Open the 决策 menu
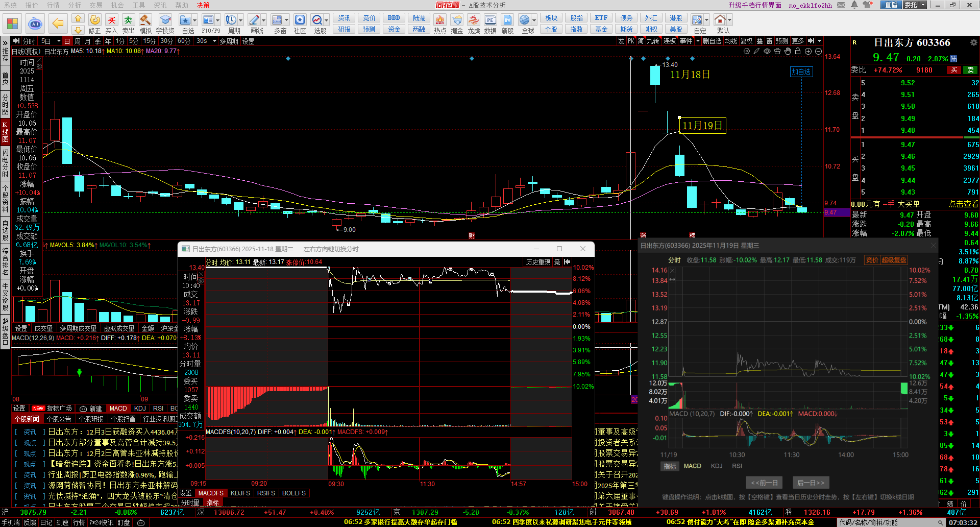This screenshot has height=527, width=980. [x=203, y=5]
